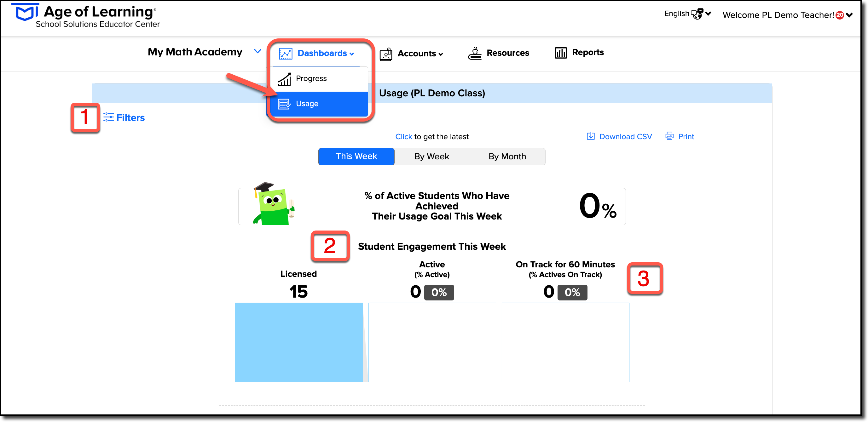Open the Dashboards menu

(317, 53)
